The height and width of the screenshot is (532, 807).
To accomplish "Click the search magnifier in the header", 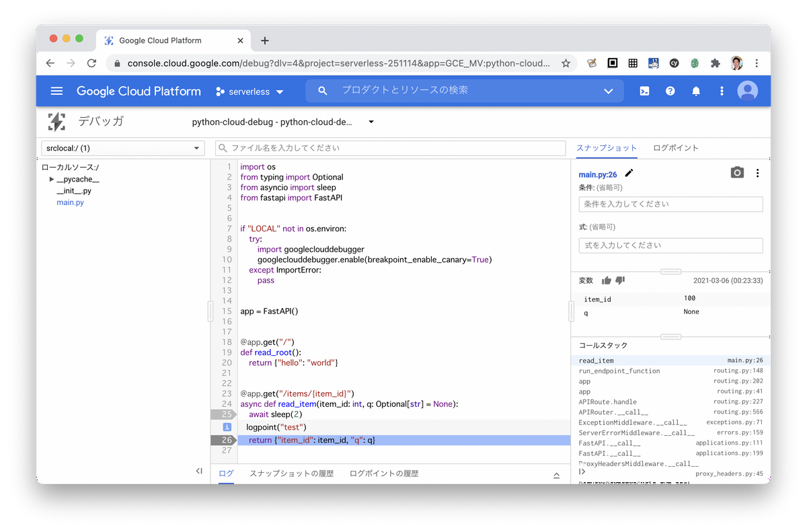I will 323,91.
